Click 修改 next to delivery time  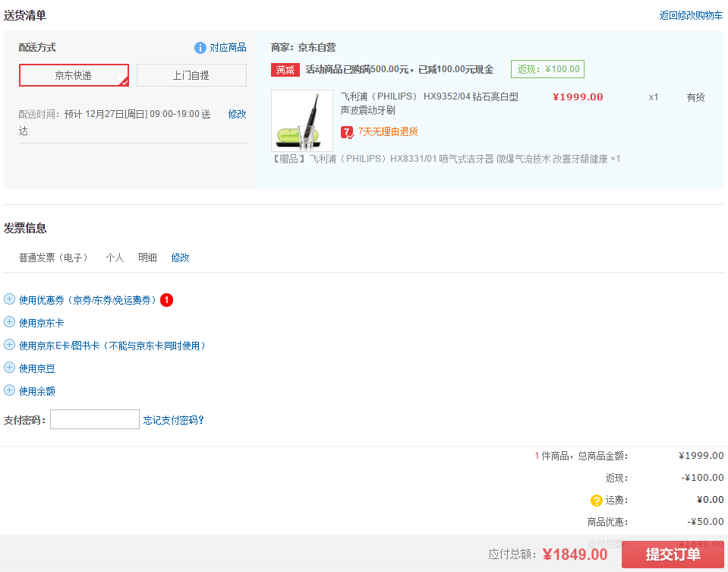[x=237, y=114]
